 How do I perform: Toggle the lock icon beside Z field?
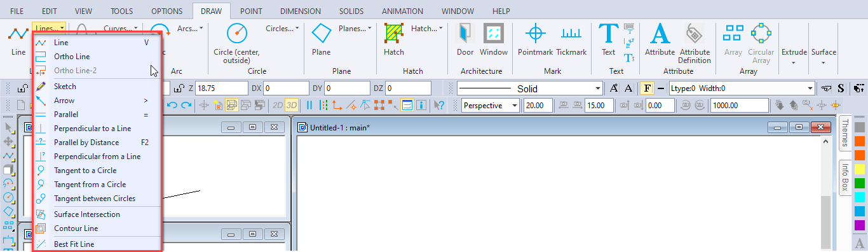[179, 88]
